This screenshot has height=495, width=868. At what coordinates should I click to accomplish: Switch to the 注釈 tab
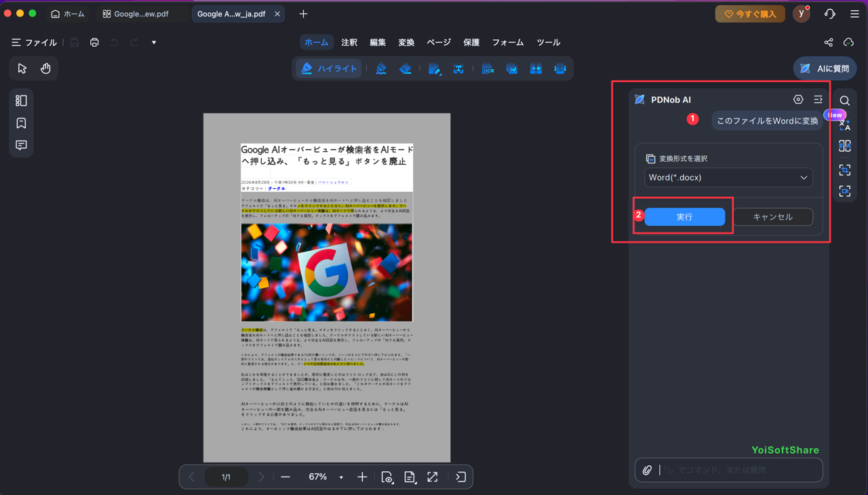(x=349, y=42)
